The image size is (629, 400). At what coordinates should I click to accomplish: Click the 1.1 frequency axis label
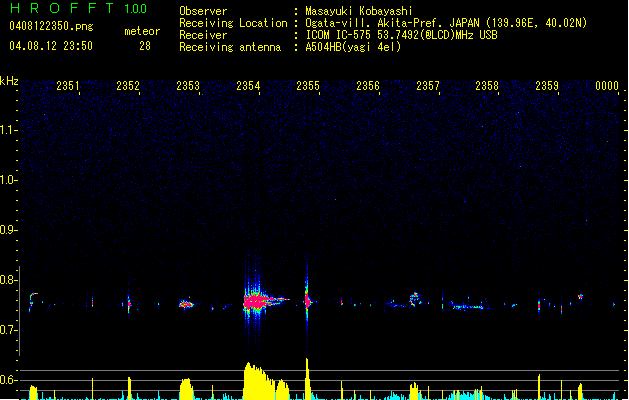pyautogui.click(x=8, y=130)
